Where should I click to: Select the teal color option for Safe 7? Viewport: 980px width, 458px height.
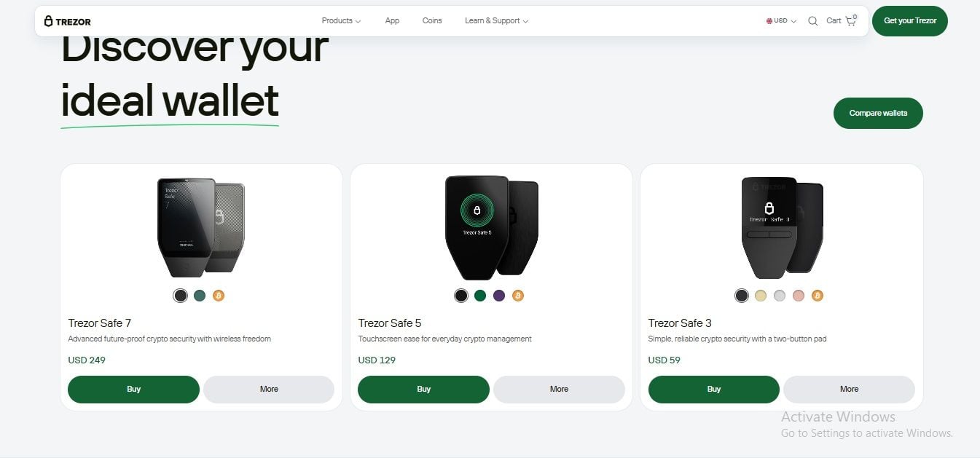pyautogui.click(x=200, y=296)
